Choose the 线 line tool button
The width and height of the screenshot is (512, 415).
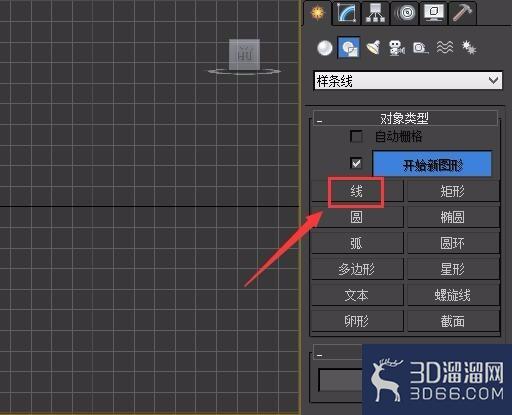pos(357,191)
